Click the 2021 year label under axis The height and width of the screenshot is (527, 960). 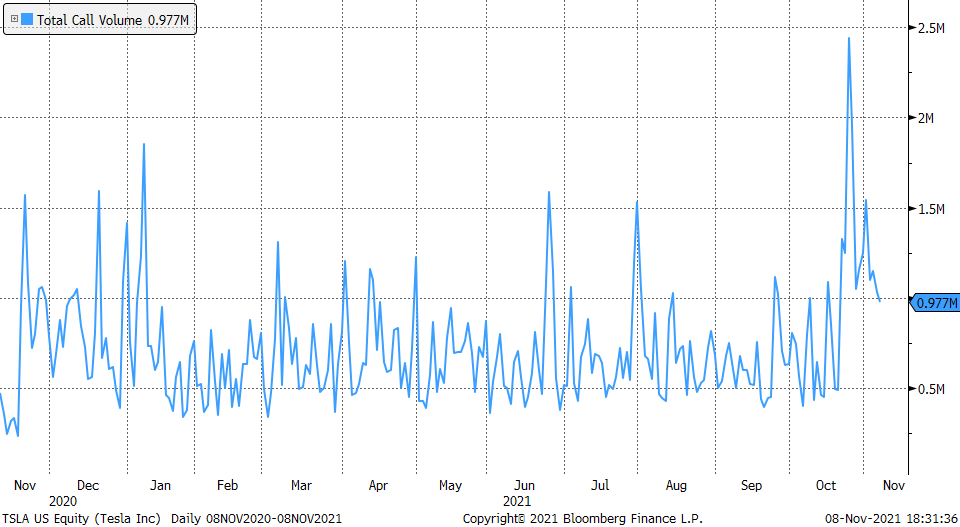(x=516, y=500)
